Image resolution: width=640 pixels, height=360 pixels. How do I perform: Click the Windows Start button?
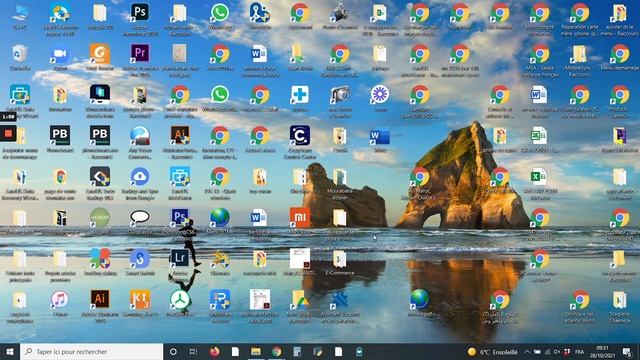pyautogui.click(x=10, y=351)
